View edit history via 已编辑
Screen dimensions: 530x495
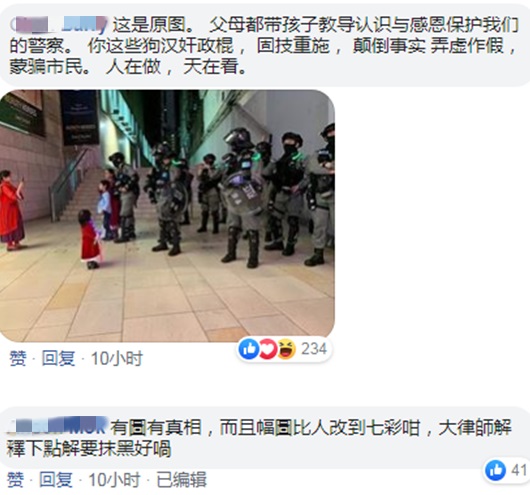point(181,479)
